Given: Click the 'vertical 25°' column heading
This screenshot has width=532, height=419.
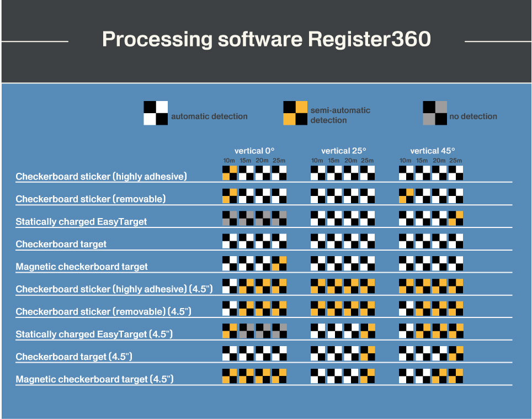Looking at the screenshot, I should tap(344, 151).
